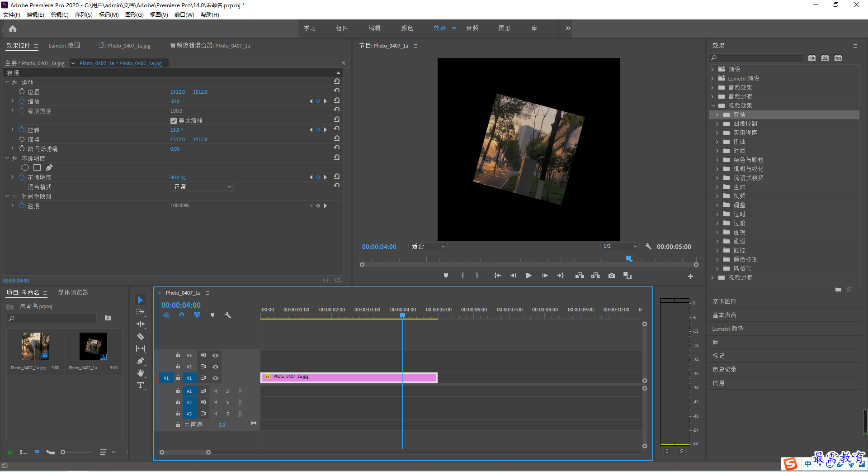Open the Sequence menu
868x472 pixels.
[x=84, y=14]
